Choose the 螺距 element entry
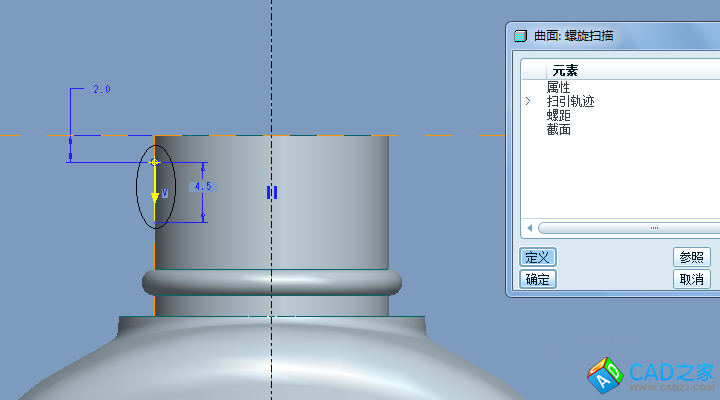The height and width of the screenshot is (400, 720). coord(558,116)
